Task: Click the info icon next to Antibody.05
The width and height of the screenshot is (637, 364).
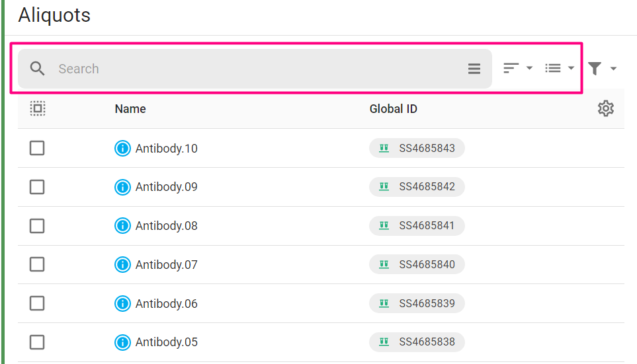Action: (x=122, y=342)
